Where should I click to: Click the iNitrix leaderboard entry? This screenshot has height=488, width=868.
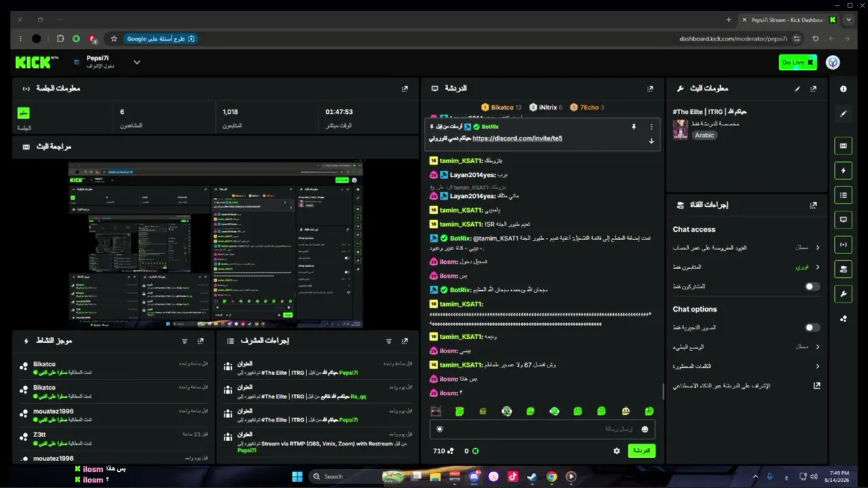coord(546,107)
